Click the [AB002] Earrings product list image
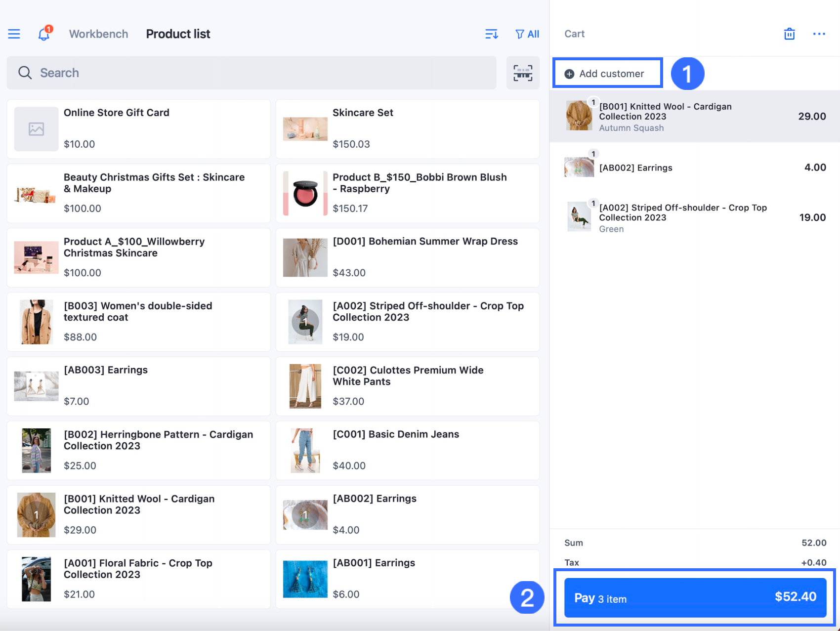 (x=305, y=514)
